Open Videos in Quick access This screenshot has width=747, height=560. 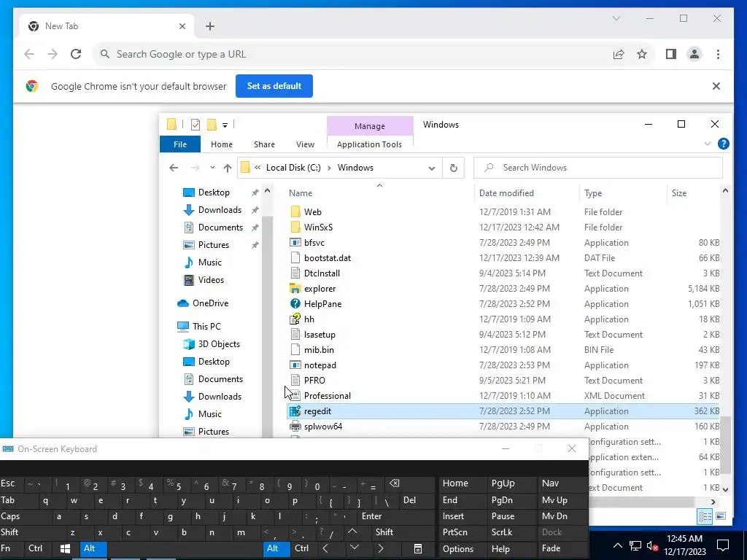211,280
